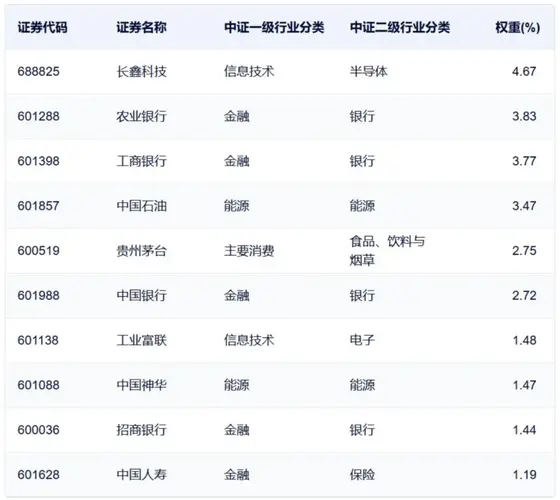
Task: Click the weight value 3.83
Action: point(524,116)
